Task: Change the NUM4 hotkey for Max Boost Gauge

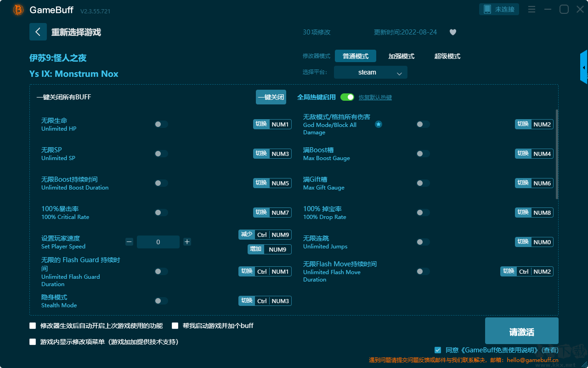Action: point(534,154)
